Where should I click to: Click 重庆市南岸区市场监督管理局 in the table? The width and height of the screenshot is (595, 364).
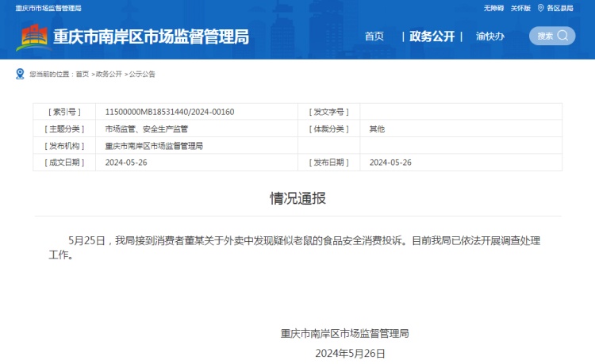point(154,146)
